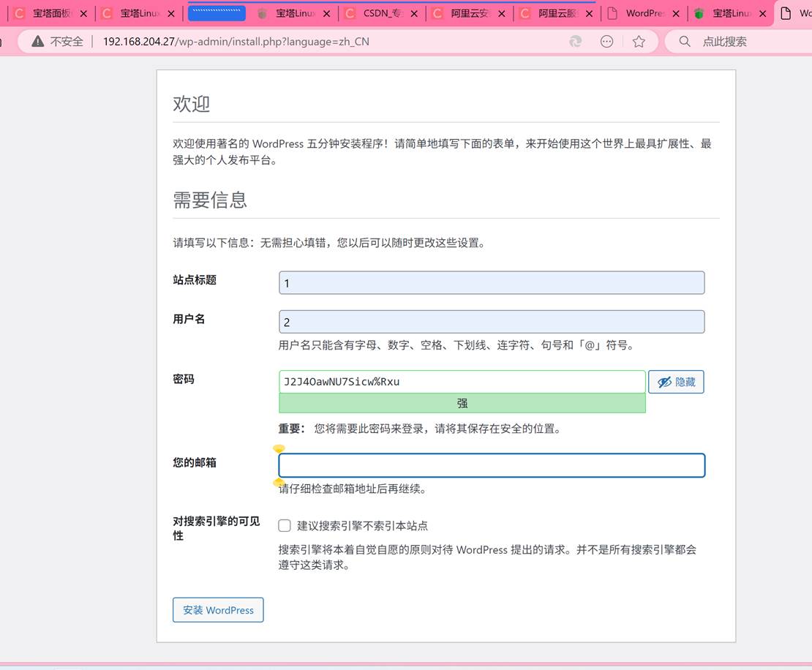This screenshot has width=812, height=670.
Task: Switch to the WordPress tab
Action: coord(644,13)
